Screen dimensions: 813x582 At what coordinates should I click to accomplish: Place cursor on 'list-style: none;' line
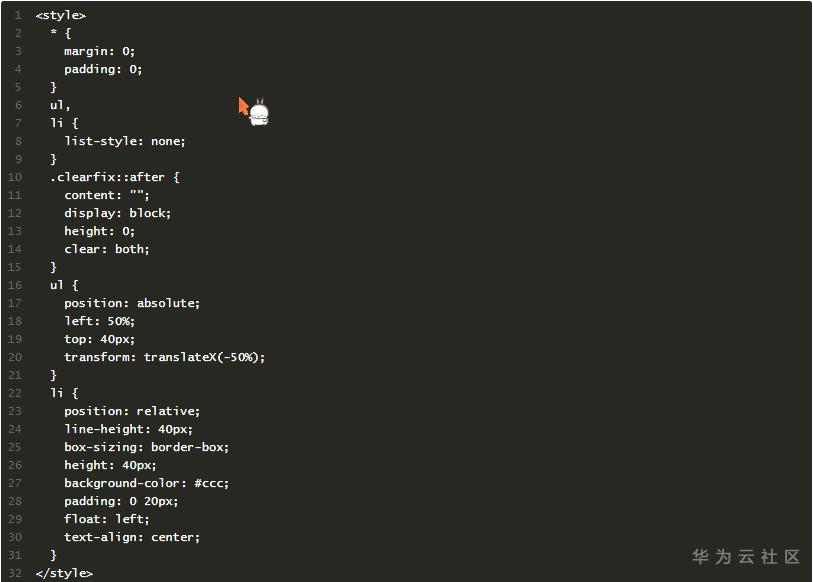[125, 141]
